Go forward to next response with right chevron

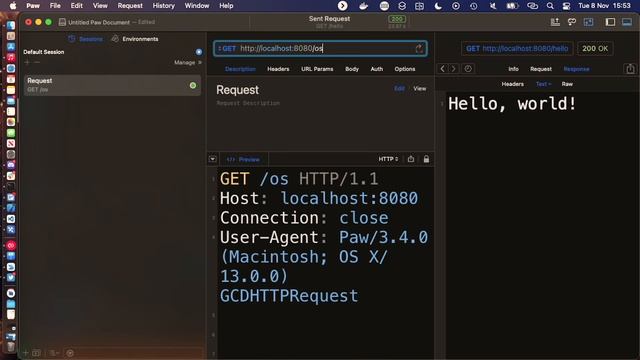453,69
